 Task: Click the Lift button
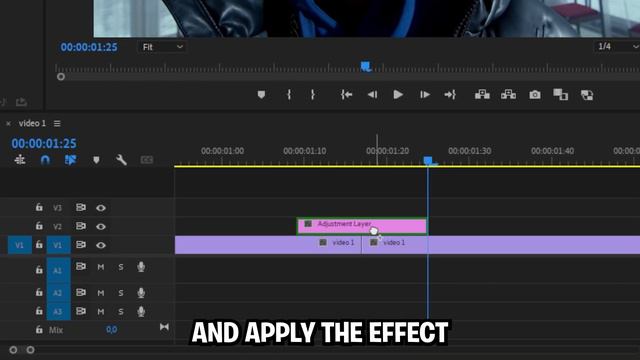[482, 95]
